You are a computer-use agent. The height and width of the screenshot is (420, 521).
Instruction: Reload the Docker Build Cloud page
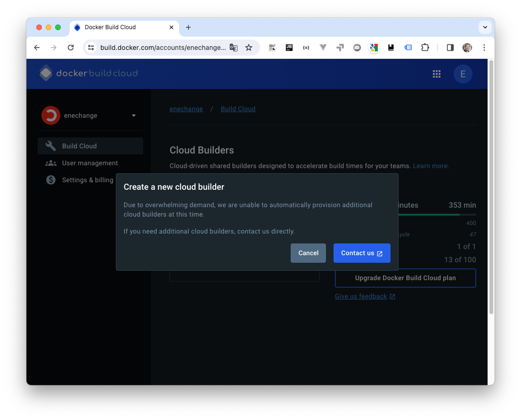[x=71, y=48]
